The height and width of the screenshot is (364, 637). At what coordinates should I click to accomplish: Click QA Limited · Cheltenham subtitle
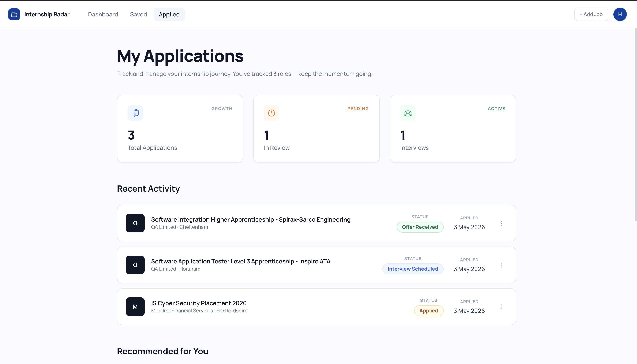coord(180,227)
